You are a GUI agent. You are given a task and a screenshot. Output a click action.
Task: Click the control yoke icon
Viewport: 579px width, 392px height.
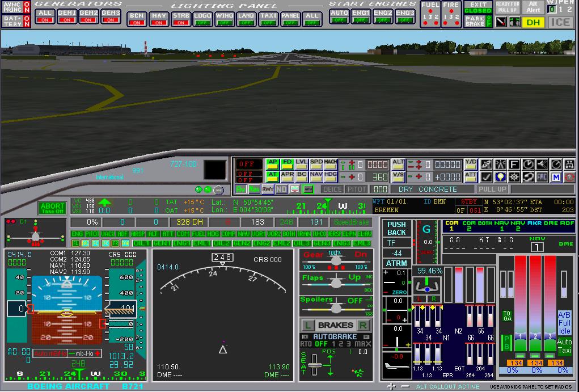pyautogui.click(x=427, y=285)
